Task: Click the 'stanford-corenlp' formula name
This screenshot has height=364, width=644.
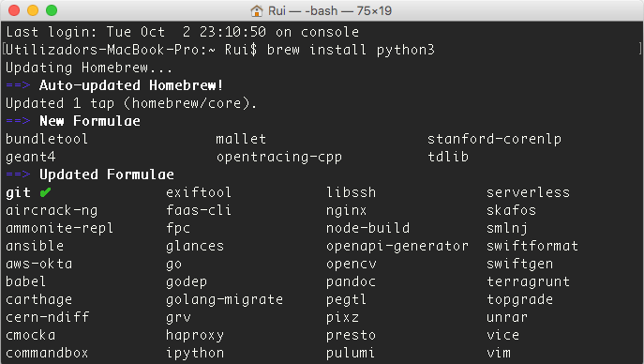Action: pos(494,139)
